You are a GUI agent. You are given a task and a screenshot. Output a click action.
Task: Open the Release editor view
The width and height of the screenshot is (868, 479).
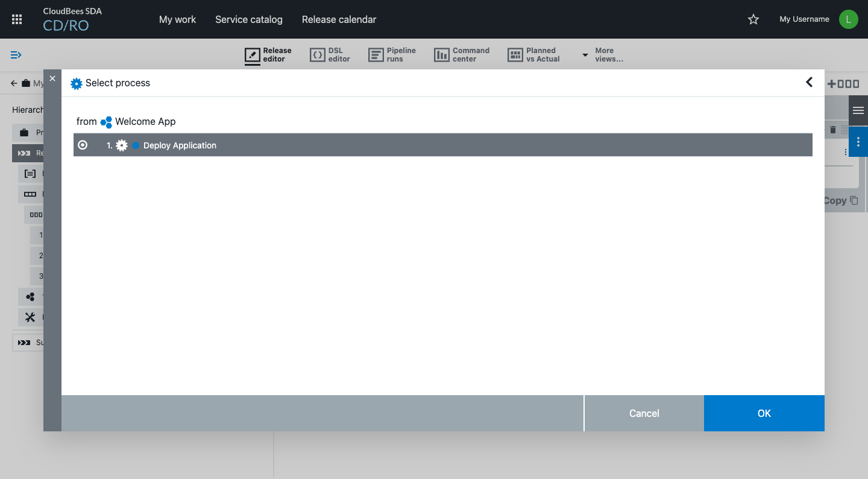pos(268,55)
